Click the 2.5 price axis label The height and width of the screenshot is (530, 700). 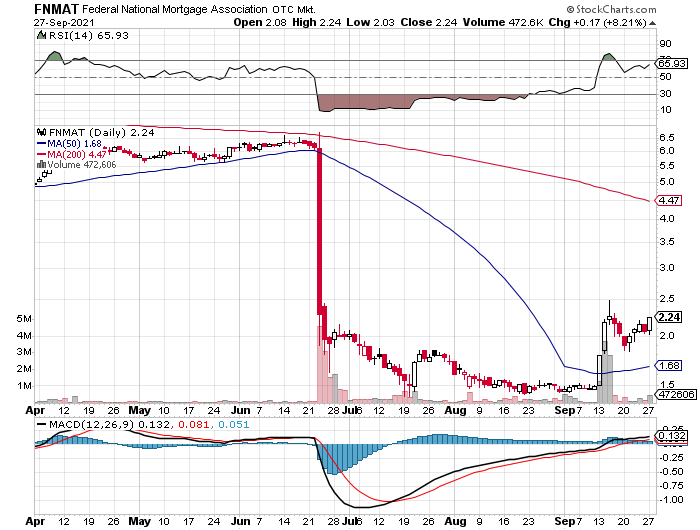tap(667, 298)
